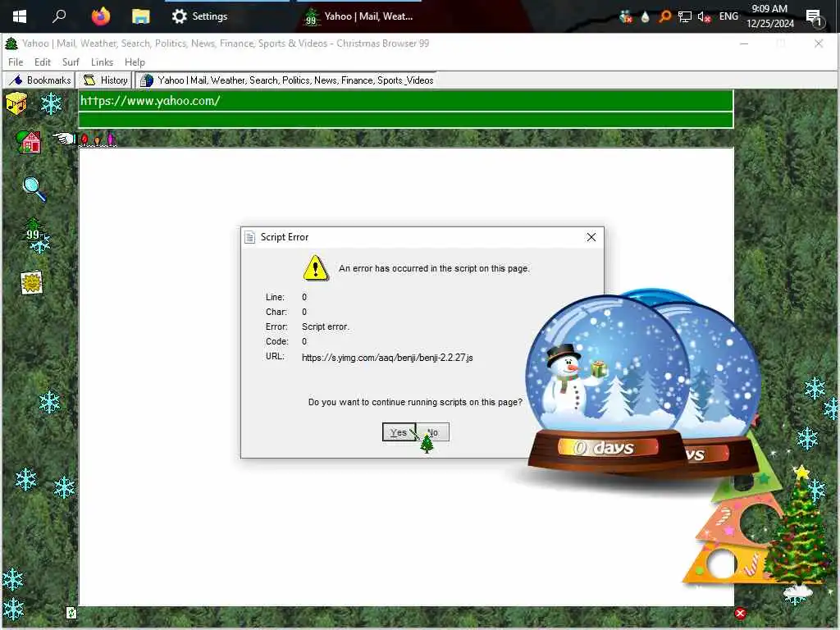Open Windows taskbar search
This screenshot has height=630, width=840.
(59, 16)
